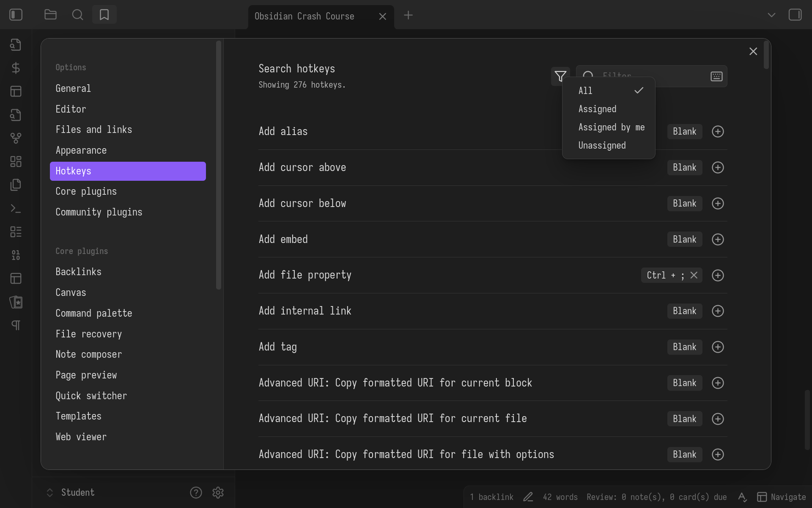Open the flashcards ribbon icon
The height and width of the screenshot is (508, 812).
(x=16, y=302)
